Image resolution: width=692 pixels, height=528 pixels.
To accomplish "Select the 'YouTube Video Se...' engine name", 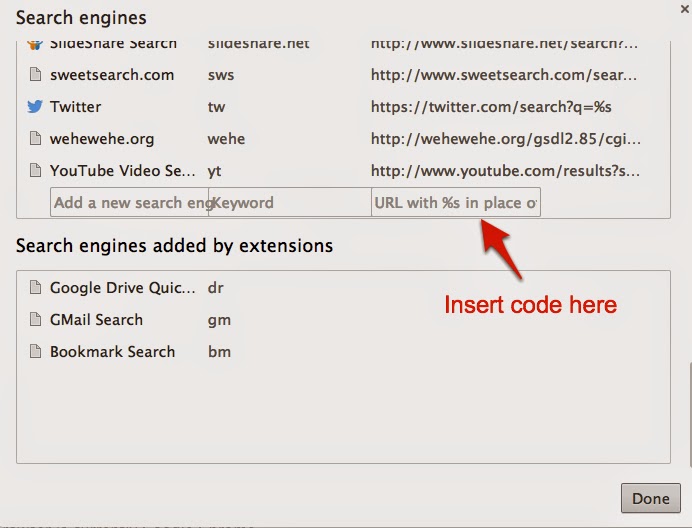I will click(122, 171).
